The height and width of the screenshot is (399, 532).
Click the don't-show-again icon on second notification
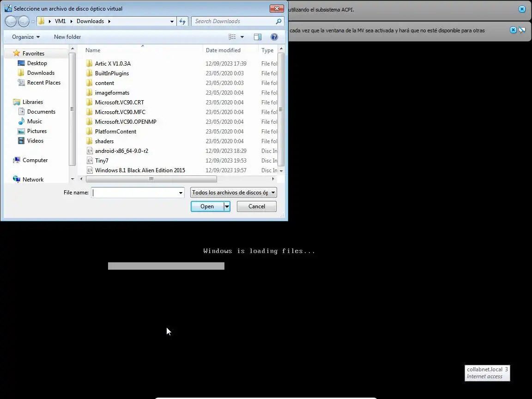(522, 30)
